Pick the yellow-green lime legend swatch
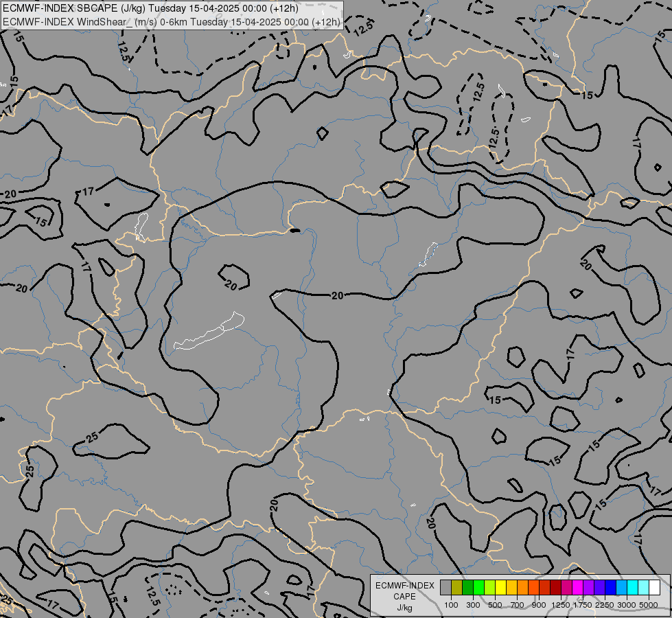Screen dimensions: 672x618 (489, 587)
